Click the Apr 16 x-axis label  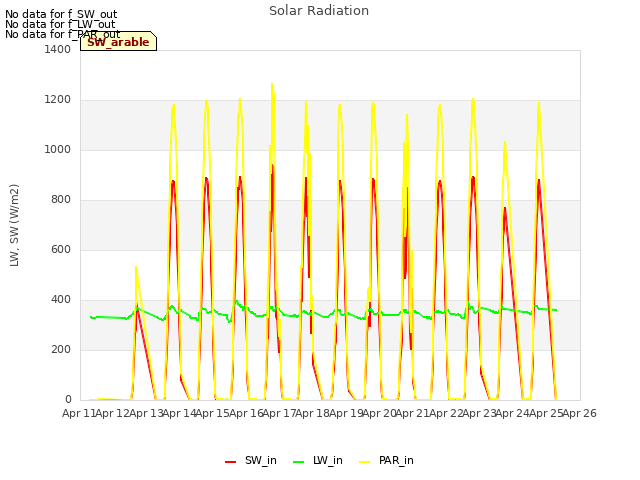[x=246, y=413]
